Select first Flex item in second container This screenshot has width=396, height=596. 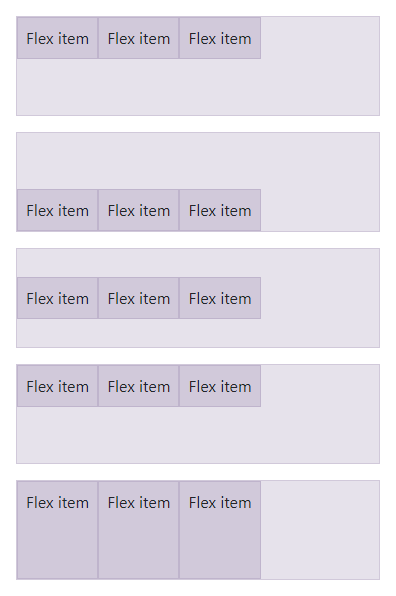point(57,210)
